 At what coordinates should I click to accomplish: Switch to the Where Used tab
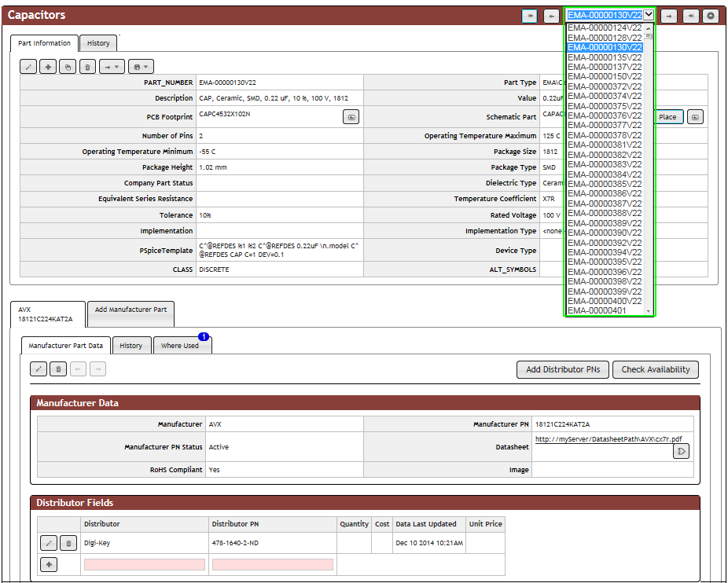coord(180,346)
